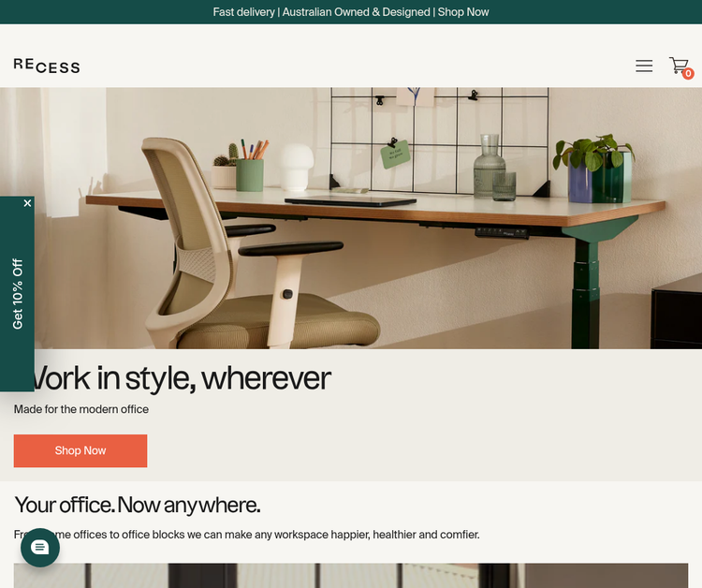Go home via the RECESS logo
702x588 pixels.
(47, 66)
